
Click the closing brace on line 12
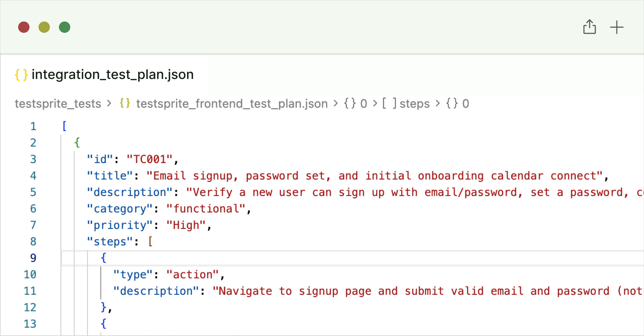tap(103, 307)
